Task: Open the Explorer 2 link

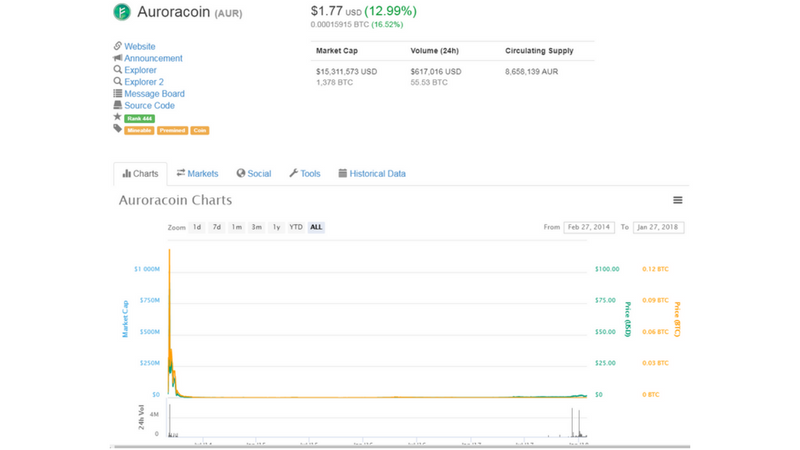Action: tap(144, 82)
